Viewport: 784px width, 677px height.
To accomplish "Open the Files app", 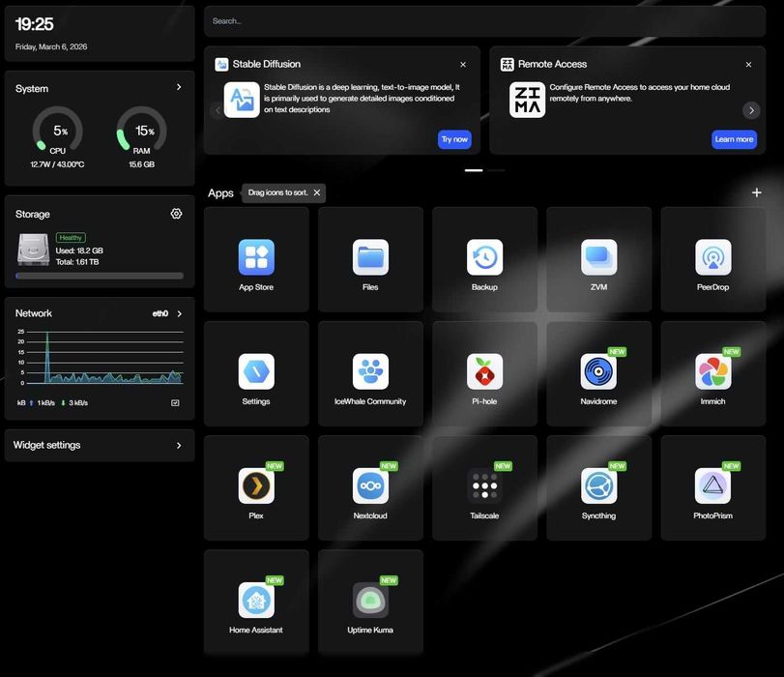I will tap(370, 259).
